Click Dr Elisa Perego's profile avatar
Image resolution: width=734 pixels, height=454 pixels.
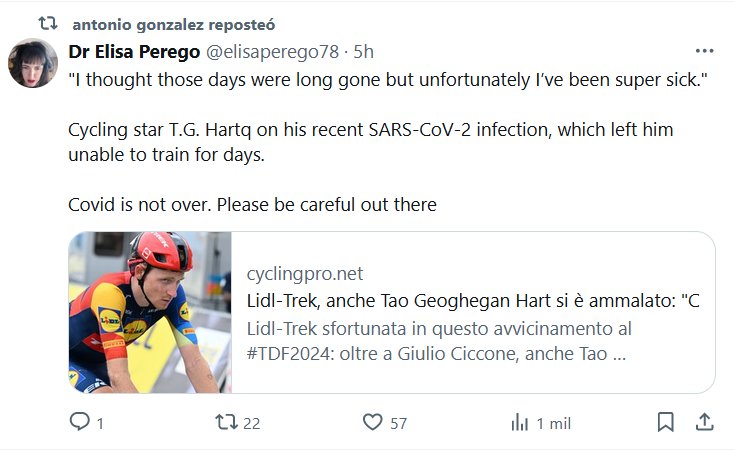[33, 62]
